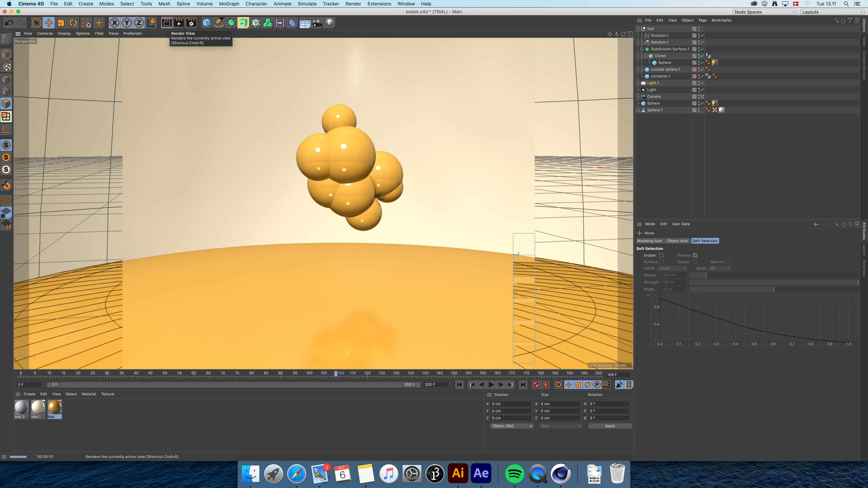Open the Object (Rel) dropdown
This screenshot has width=868, height=488.
tap(512, 426)
